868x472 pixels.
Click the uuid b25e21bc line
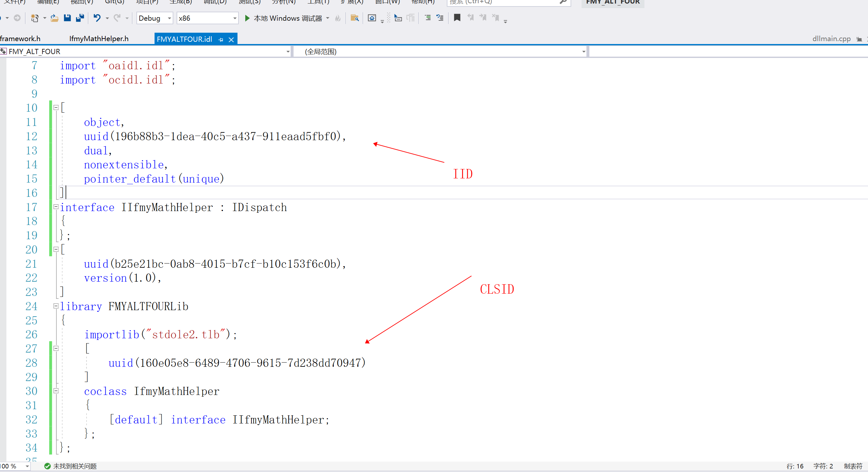214,264
